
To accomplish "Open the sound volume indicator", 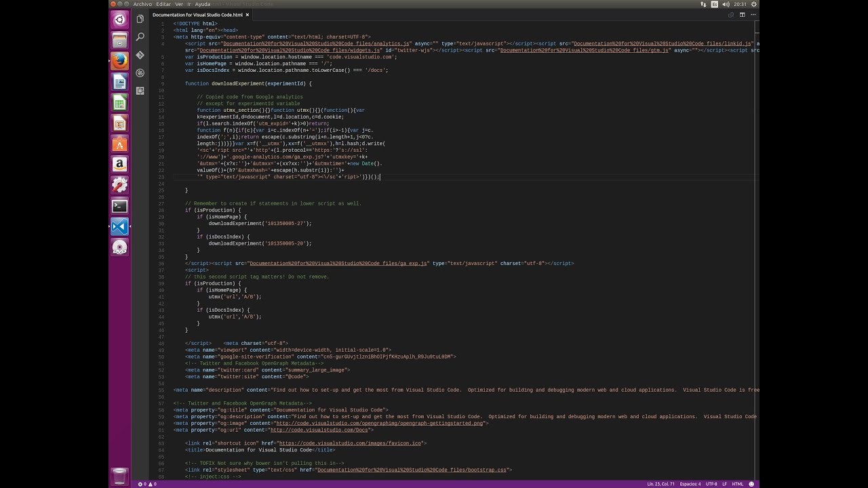I will [726, 4].
